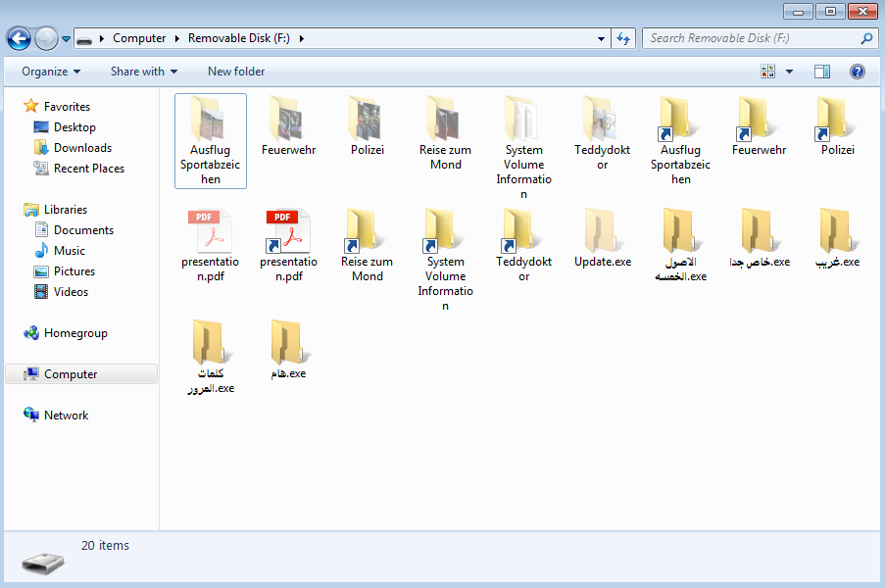Select the Teddydoktor folder without shortcut arrow
Image resolution: width=885 pixels, height=588 pixels.
602,120
